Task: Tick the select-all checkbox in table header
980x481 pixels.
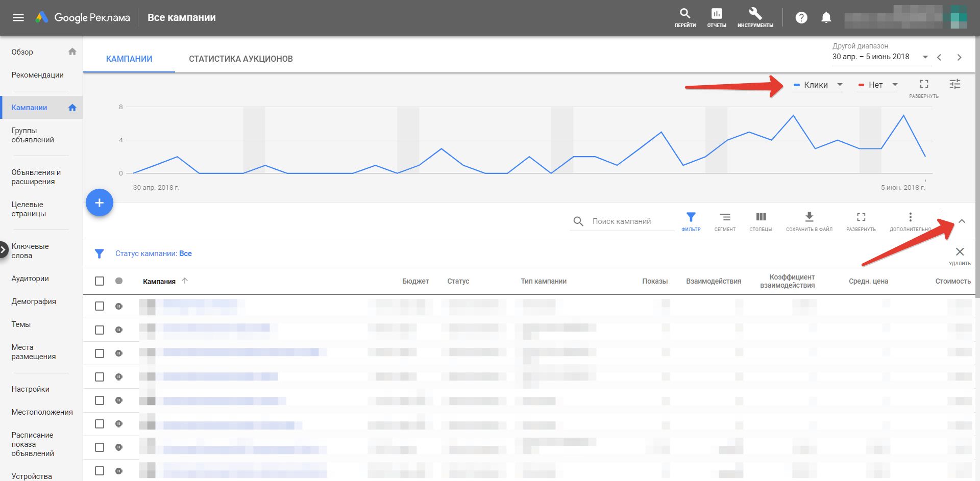Action: click(100, 281)
